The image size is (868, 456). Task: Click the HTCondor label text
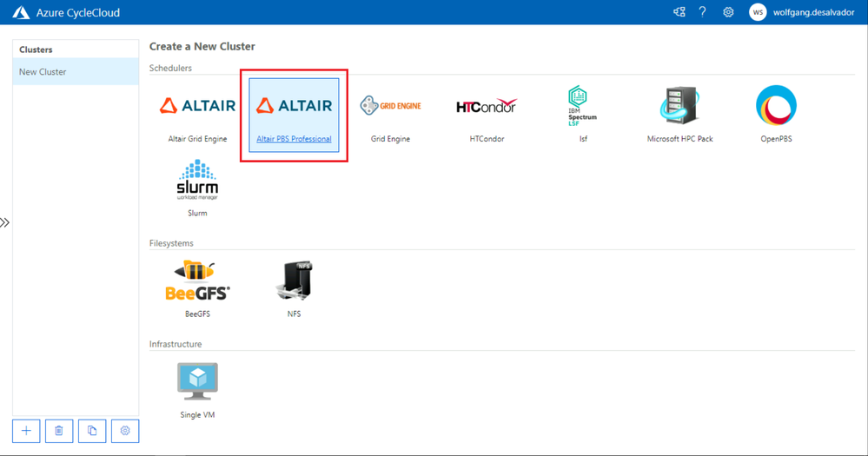487,139
